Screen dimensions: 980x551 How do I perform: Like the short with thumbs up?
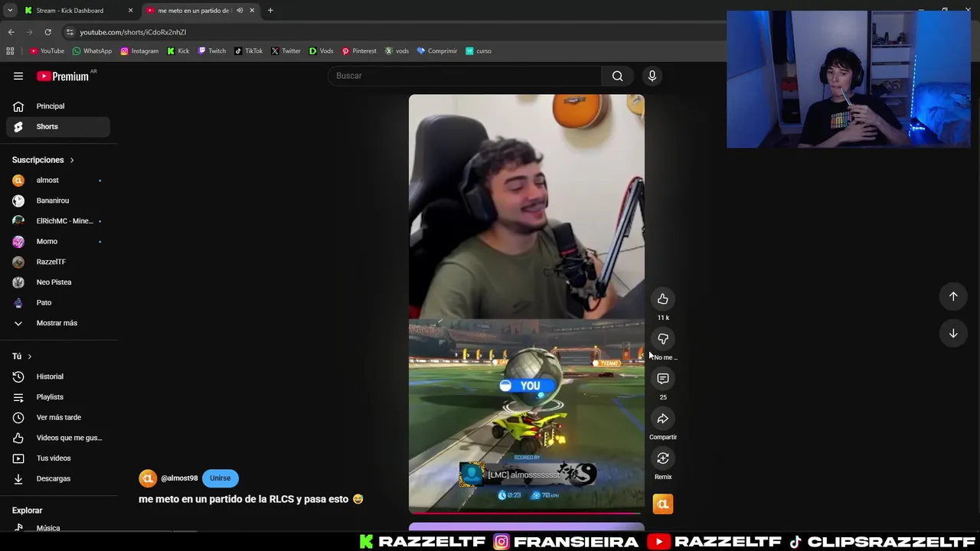(663, 299)
